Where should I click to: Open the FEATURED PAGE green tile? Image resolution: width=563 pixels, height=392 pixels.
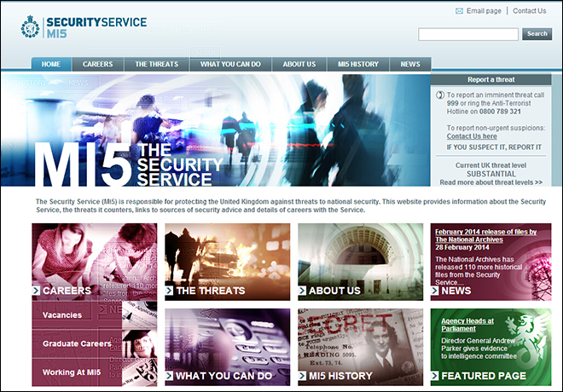tap(490, 347)
